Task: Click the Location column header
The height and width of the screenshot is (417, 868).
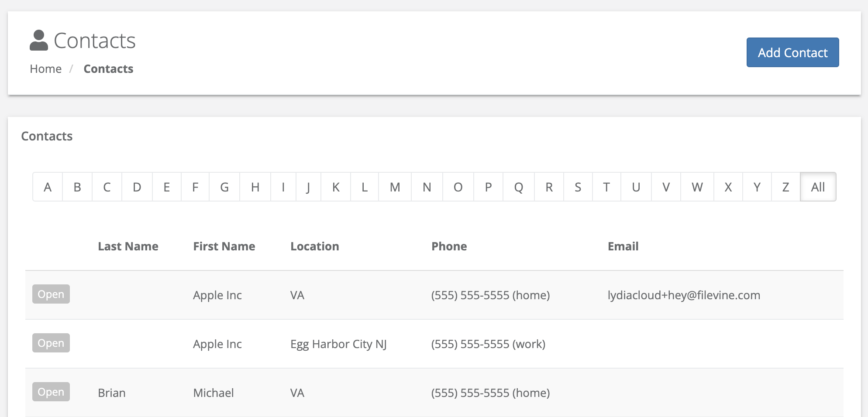Action: (315, 246)
